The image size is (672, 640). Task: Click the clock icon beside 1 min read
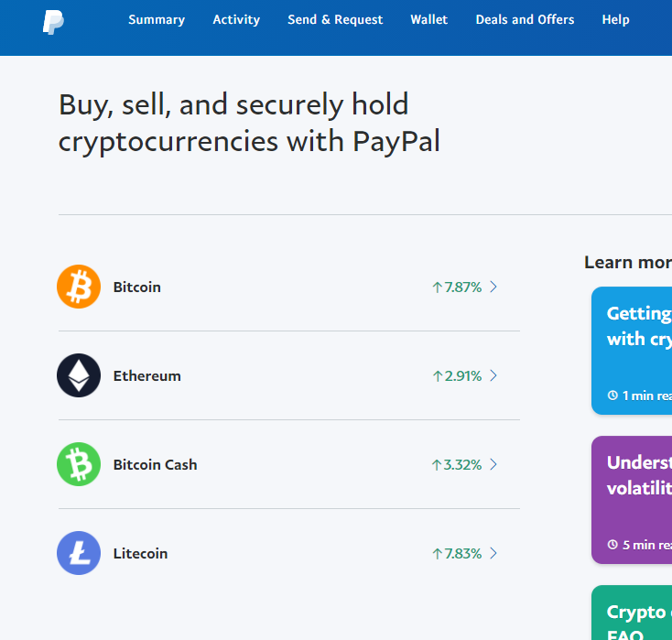click(612, 396)
